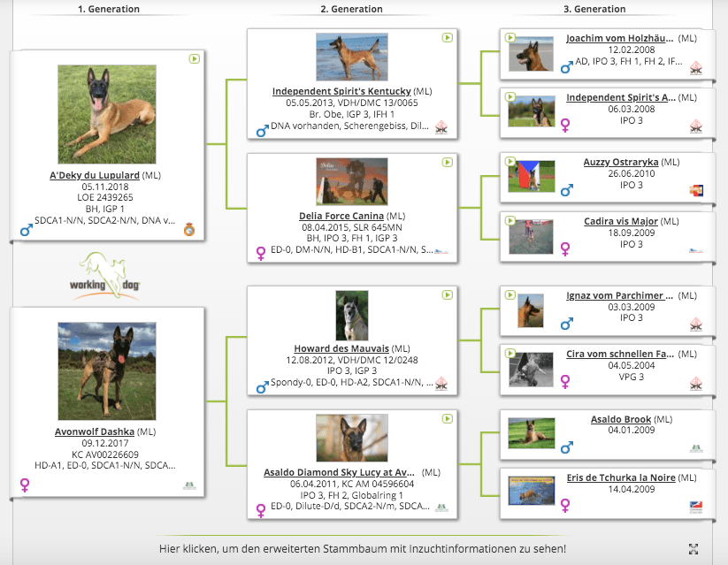The height and width of the screenshot is (565, 728).
Task: Click play arrow icon on Howard des Mauvais card
Action: (447, 295)
